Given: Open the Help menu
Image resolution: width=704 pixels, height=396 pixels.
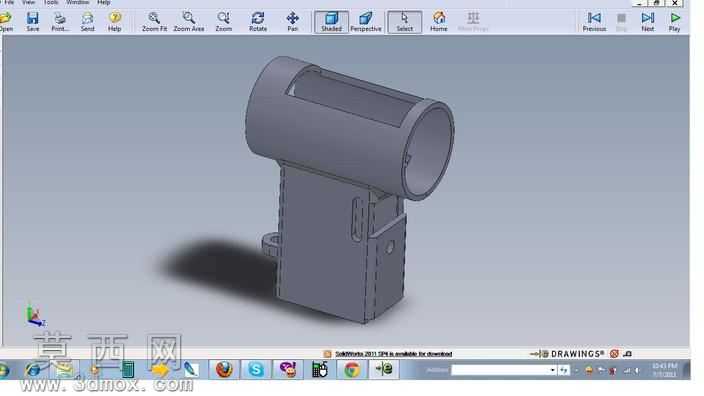Looking at the screenshot, I should coord(104,3).
